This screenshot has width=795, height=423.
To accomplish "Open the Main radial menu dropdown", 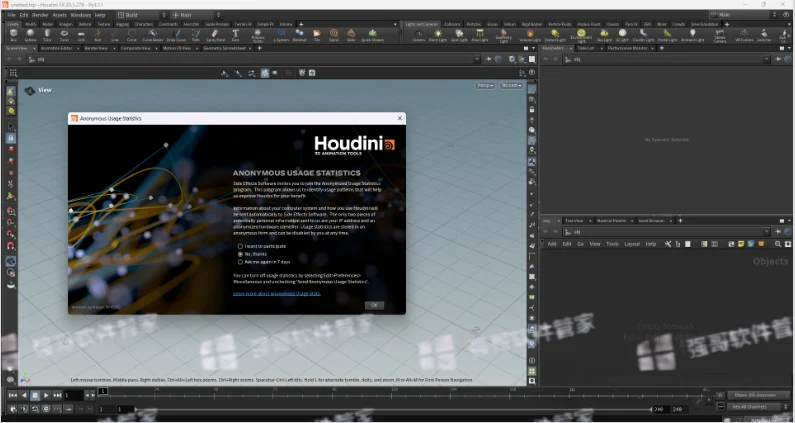I will tap(197, 15).
